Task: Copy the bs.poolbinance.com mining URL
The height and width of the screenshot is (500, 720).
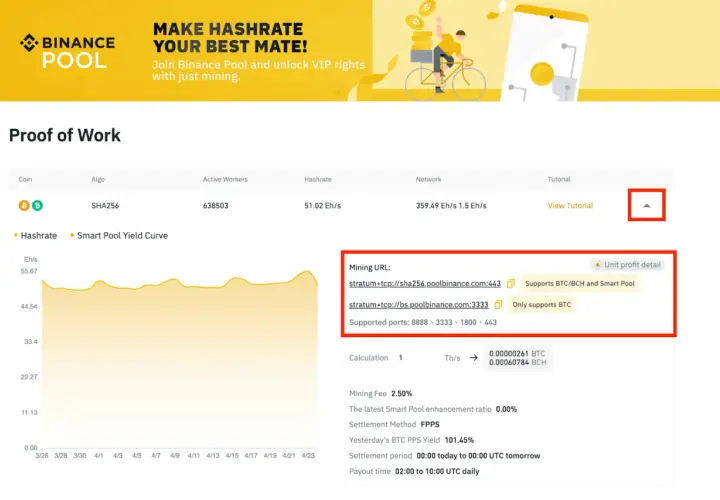Action: [498, 304]
